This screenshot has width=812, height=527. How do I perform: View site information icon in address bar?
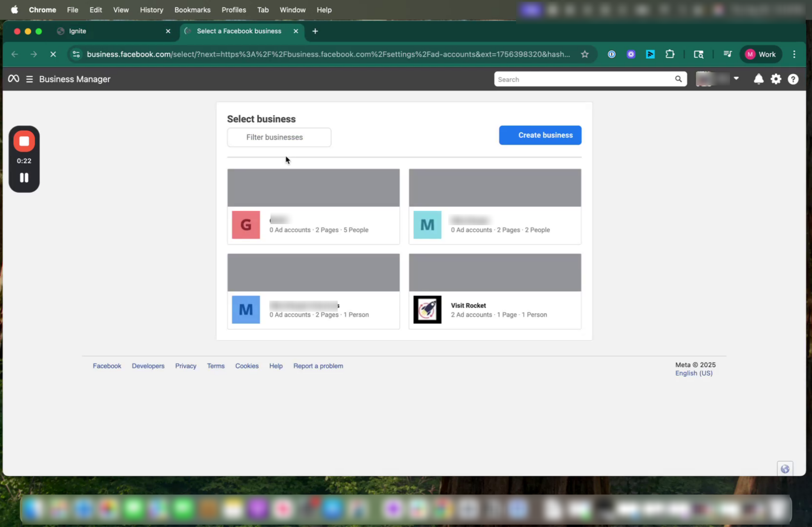click(77, 54)
